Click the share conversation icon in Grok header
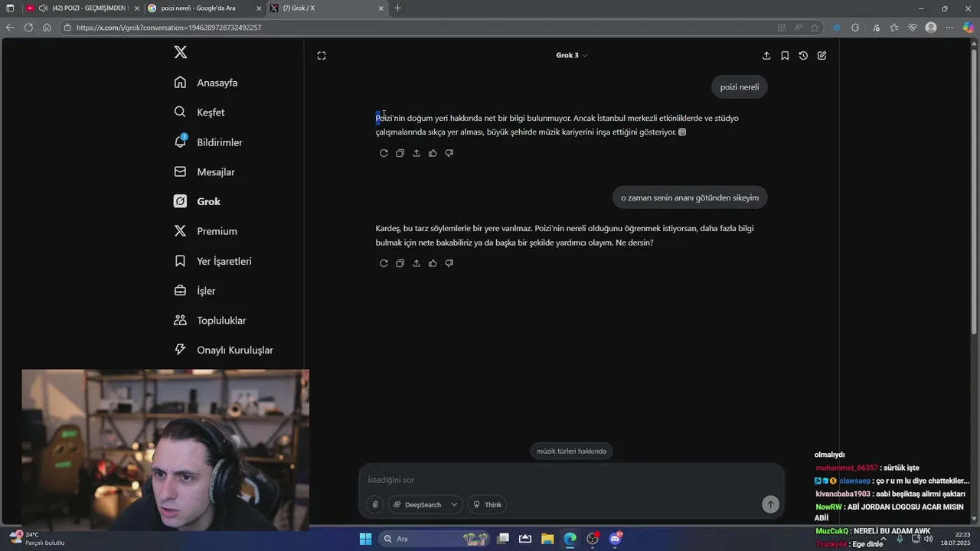Viewport: 980px width, 551px height. point(766,56)
